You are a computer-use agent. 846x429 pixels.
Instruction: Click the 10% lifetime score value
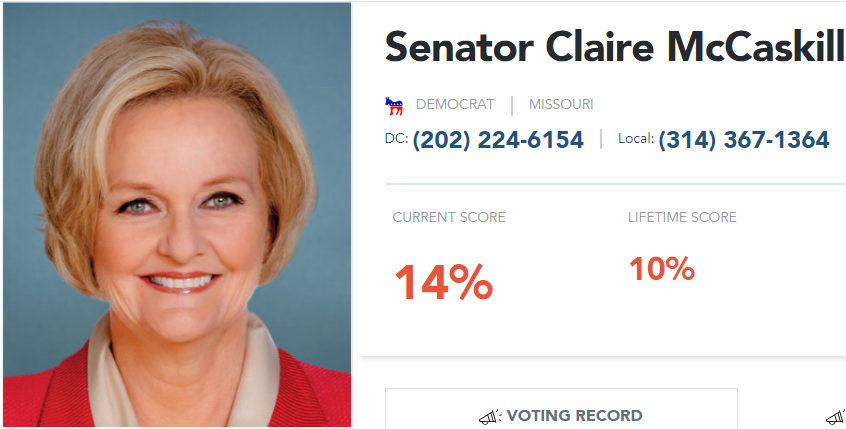661,269
